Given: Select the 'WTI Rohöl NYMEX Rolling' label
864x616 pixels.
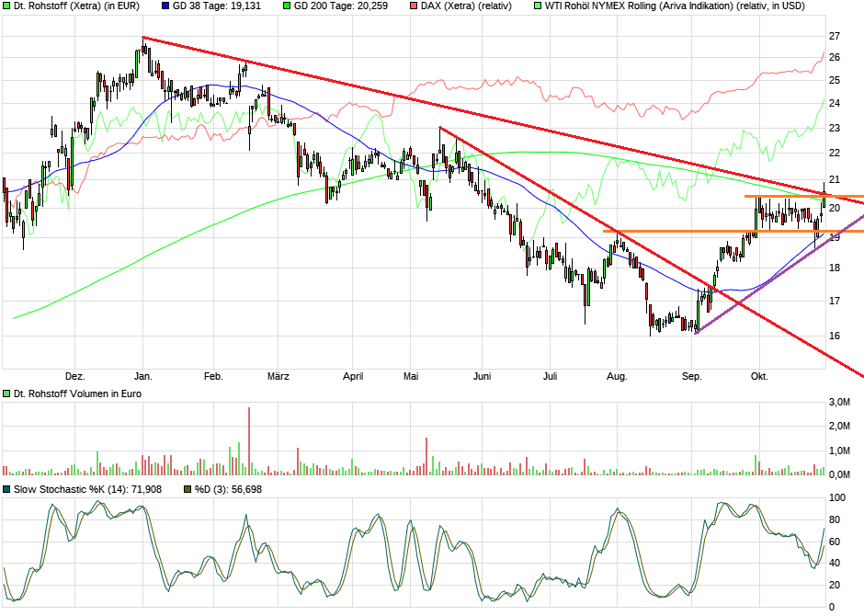Looking at the screenshot, I should click(600, 6).
